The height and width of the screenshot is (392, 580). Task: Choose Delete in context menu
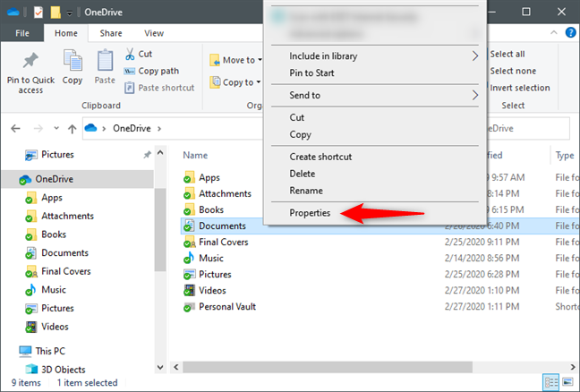pyautogui.click(x=303, y=174)
